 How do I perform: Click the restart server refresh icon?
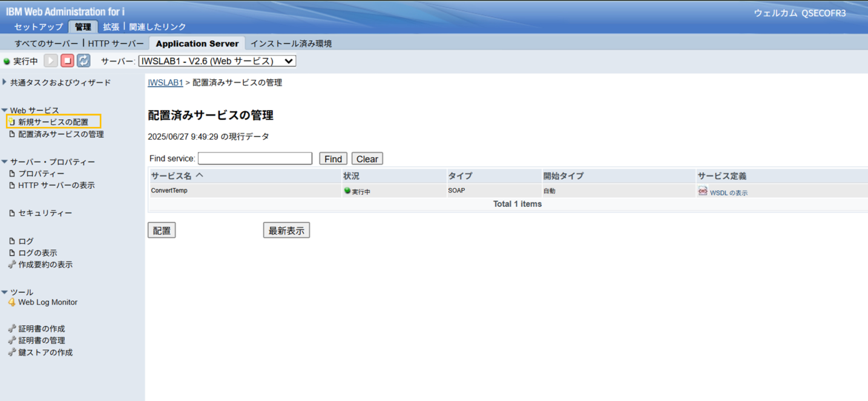click(84, 61)
